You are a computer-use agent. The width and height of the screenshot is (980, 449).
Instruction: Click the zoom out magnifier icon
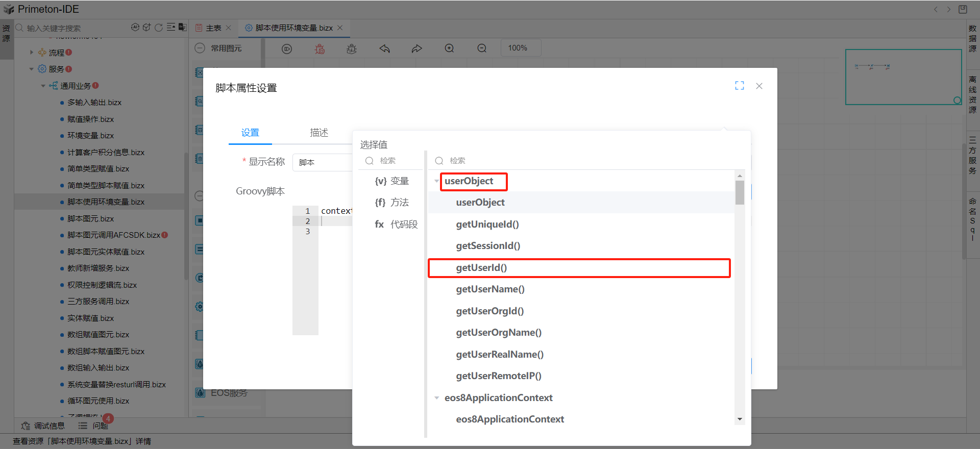tap(482, 48)
